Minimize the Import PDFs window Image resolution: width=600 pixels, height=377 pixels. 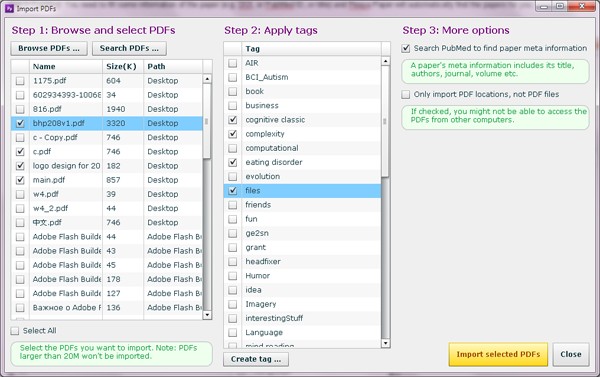[x=544, y=7]
